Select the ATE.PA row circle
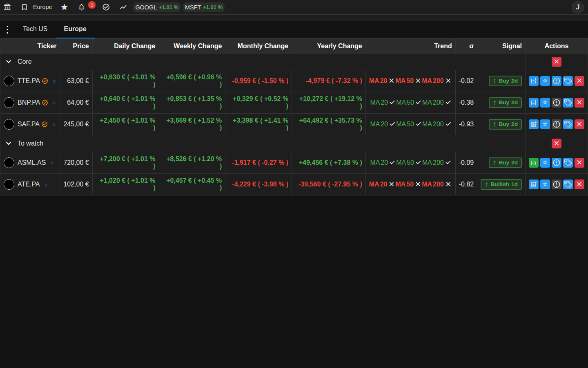This screenshot has height=368, width=588. 9,184
